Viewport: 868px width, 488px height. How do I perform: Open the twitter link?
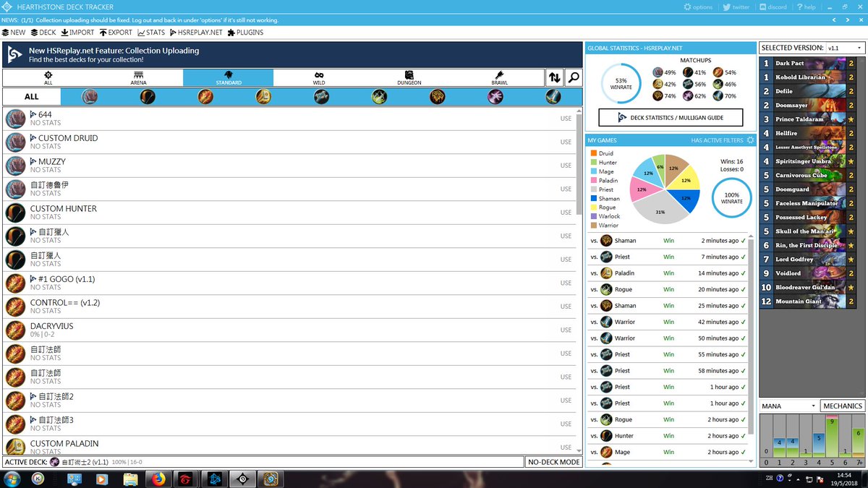point(736,7)
